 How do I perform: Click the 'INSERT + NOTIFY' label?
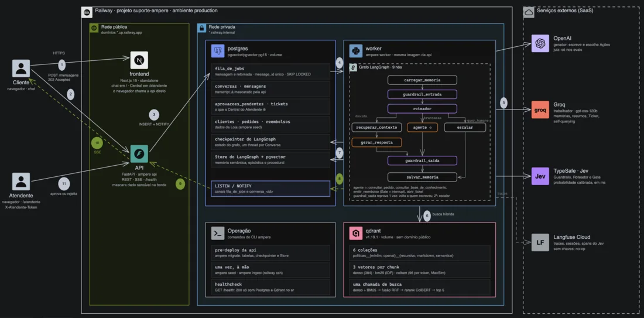tap(153, 124)
